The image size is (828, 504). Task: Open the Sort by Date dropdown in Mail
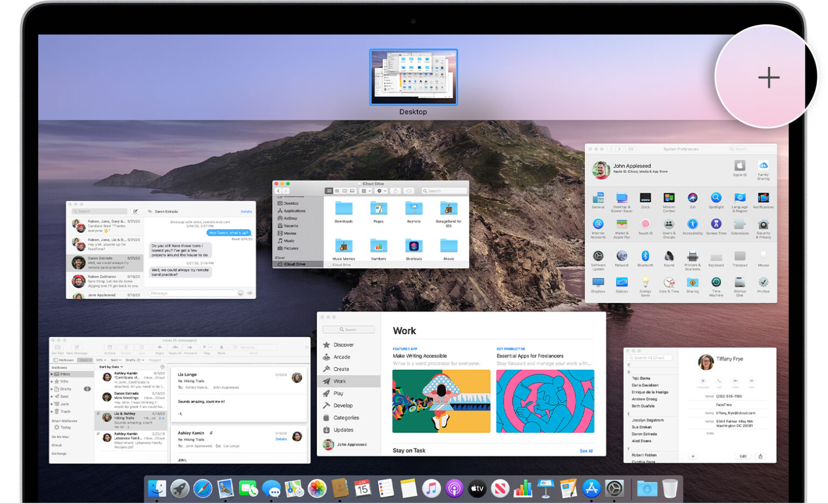click(x=111, y=367)
